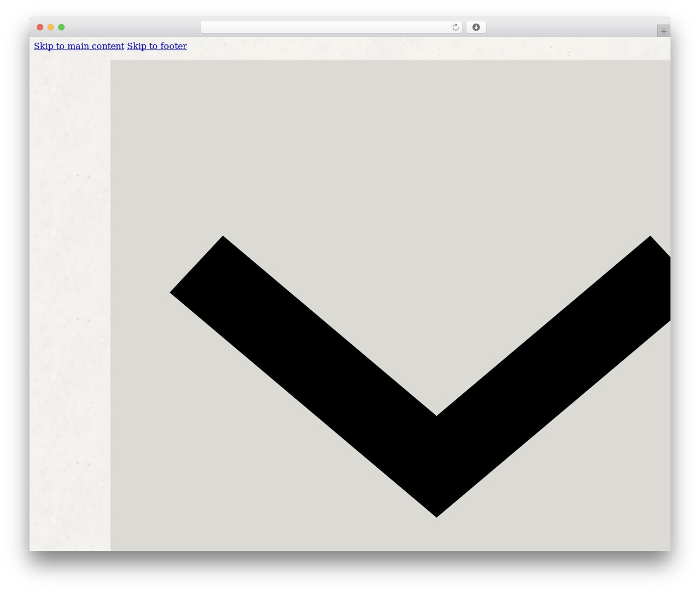The image size is (700, 593).
Task: Follow the "Skip to footer" link
Action: [x=157, y=46]
